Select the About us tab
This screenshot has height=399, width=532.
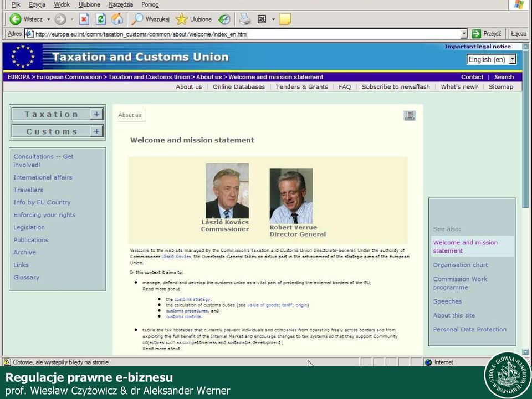click(130, 115)
